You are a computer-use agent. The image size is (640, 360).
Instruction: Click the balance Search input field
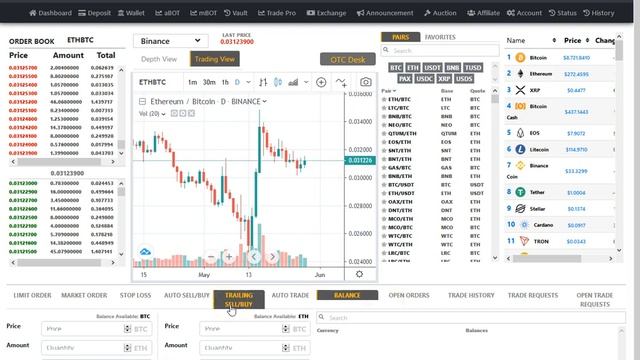tap(471, 317)
